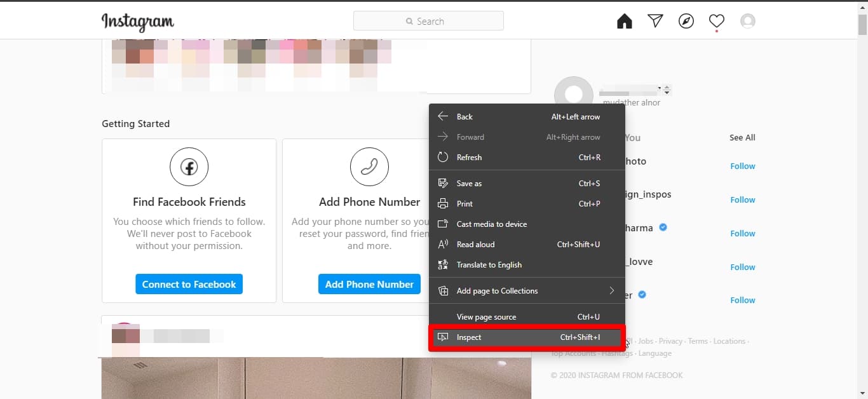Follow the verified account ending in 'harma'

(x=743, y=233)
